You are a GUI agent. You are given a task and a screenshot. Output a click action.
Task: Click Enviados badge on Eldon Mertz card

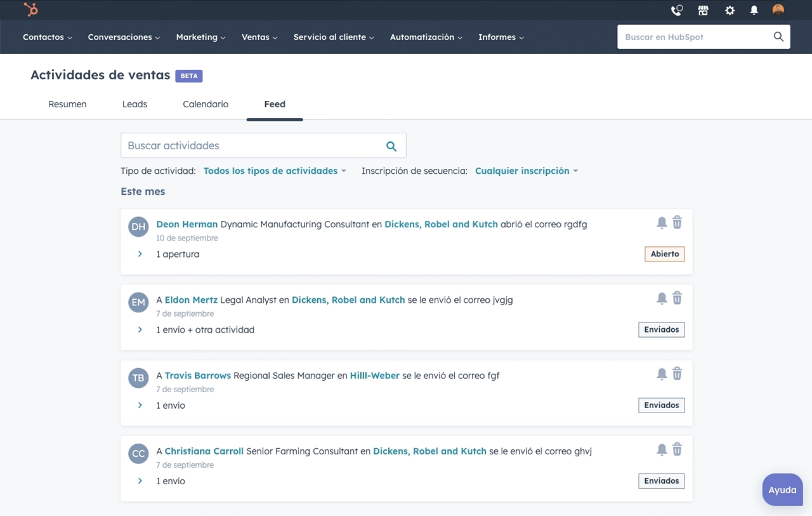coord(662,329)
